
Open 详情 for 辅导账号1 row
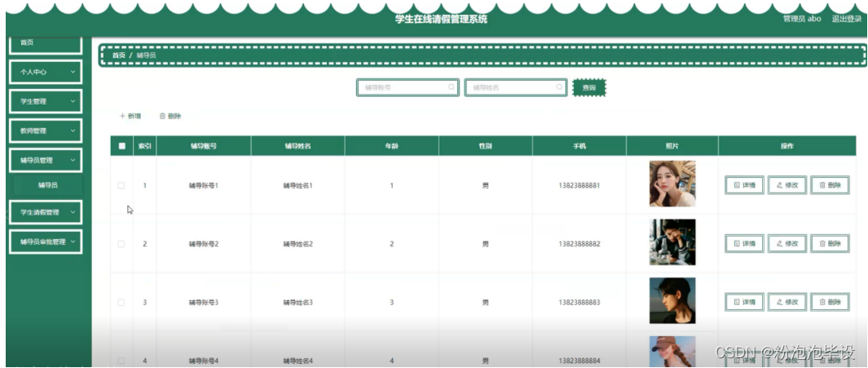pos(745,185)
